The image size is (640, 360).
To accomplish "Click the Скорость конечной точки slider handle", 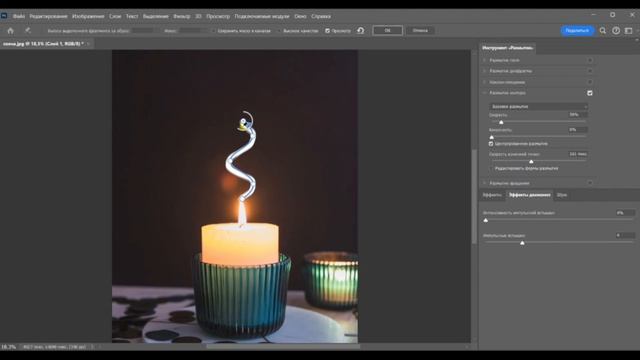I will [531, 162].
